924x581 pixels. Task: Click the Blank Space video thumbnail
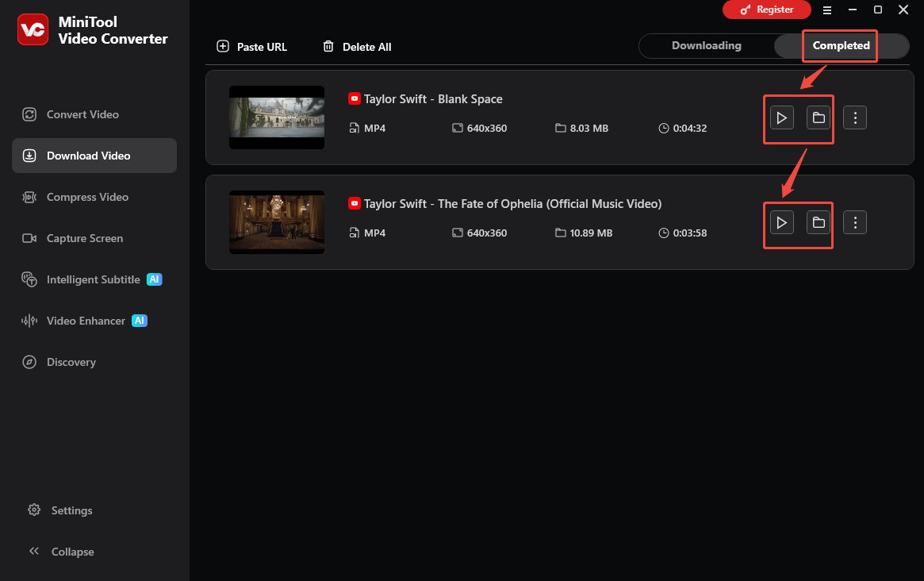[x=277, y=117]
